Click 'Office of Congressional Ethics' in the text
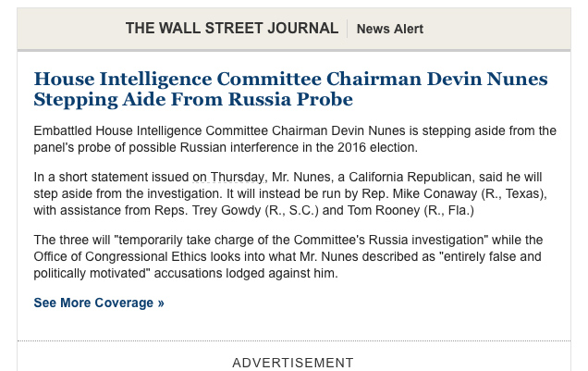 (x=120, y=256)
